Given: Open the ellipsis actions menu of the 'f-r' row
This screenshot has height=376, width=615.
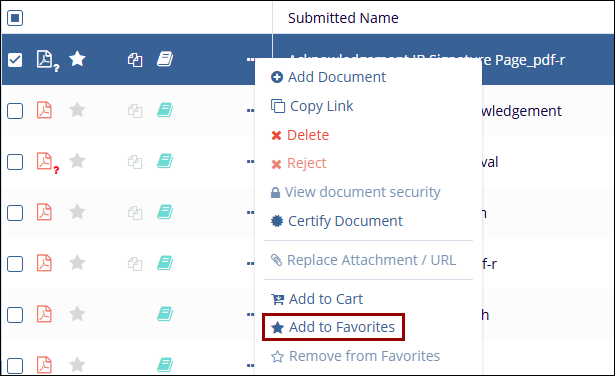Looking at the screenshot, I should [x=251, y=263].
